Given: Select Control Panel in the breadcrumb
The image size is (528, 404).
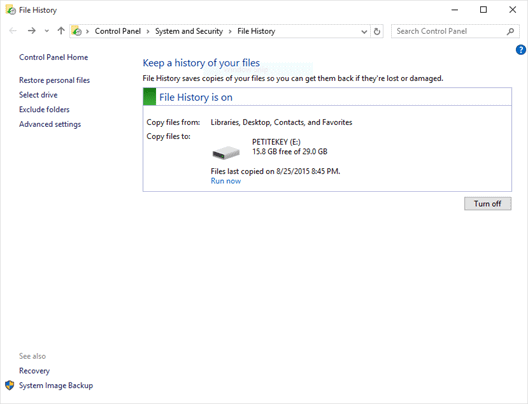Looking at the screenshot, I should pyautogui.click(x=118, y=31).
